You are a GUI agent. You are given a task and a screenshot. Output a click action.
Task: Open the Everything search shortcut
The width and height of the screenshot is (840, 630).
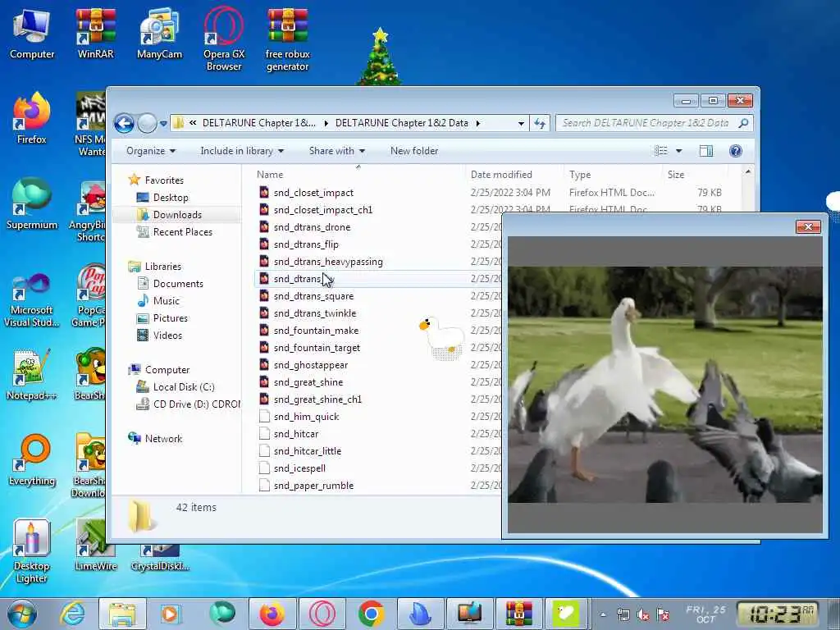32,459
